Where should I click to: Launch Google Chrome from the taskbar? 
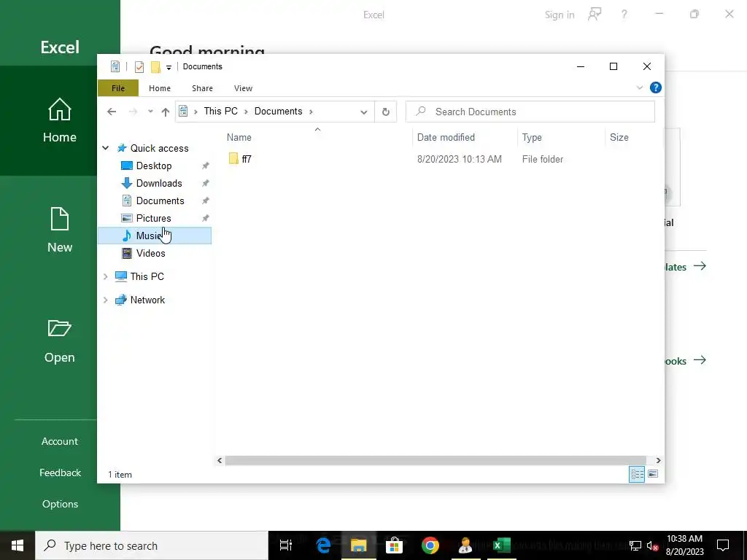click(x=430, y=545)
